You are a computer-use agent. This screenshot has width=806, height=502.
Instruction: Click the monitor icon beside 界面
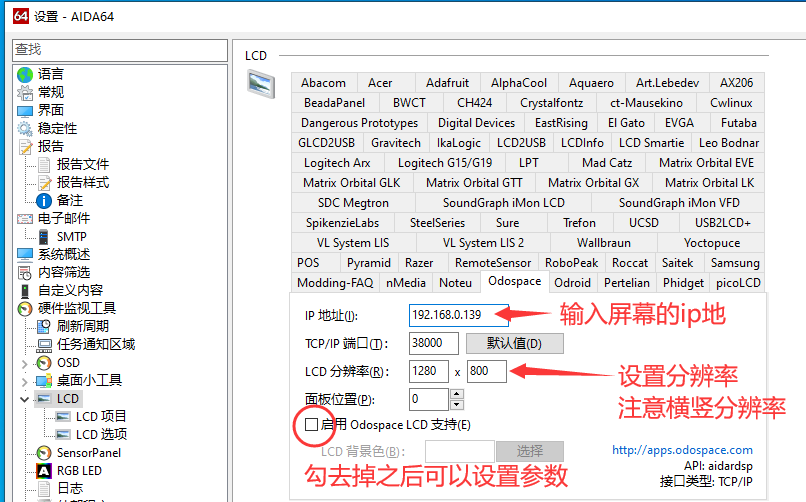pos(25,111)
